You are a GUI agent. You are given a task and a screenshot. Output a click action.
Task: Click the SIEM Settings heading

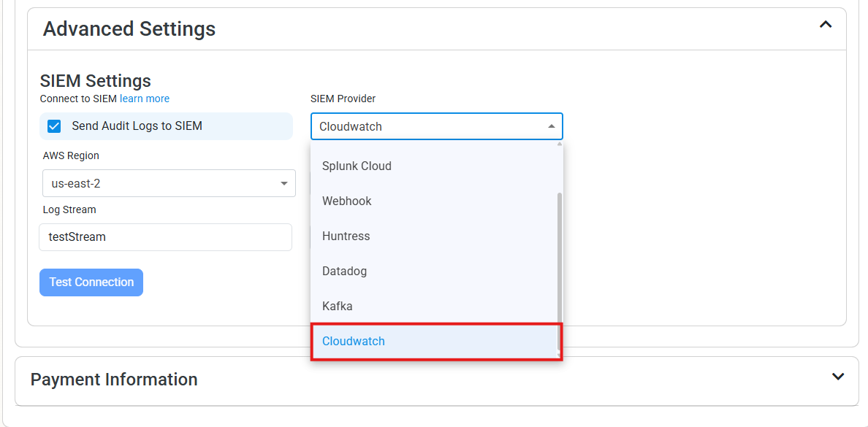[96, 81]
